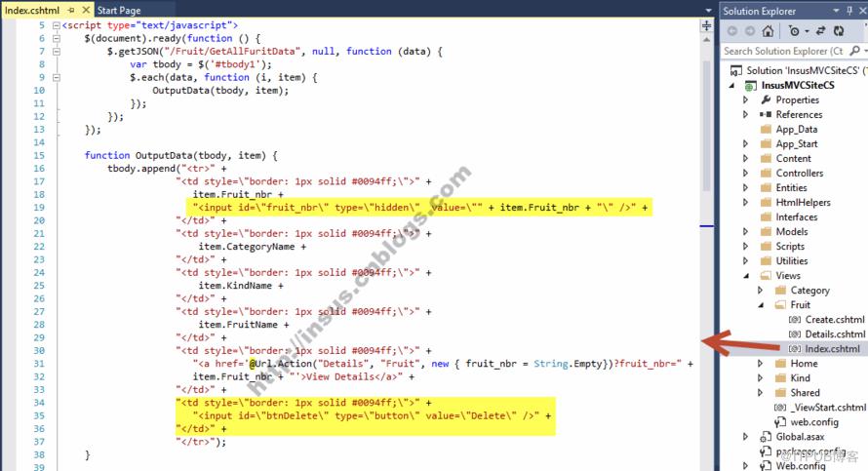The image size is (868, 471).
Task: Click the Solution Explorer search magnifier icon
Action: [854, 51]
